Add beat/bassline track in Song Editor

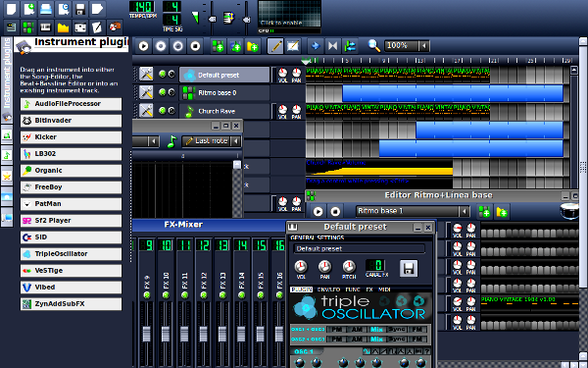[218, 46]
